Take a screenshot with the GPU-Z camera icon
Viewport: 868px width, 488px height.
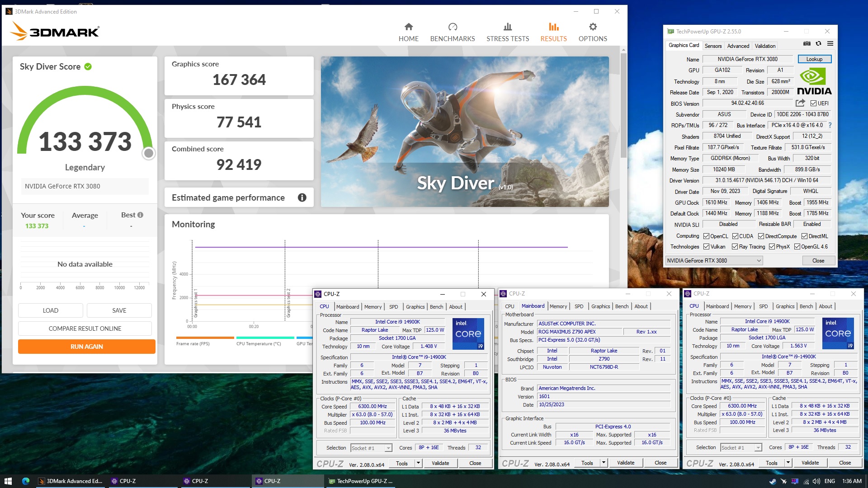[x=807, y=44]
